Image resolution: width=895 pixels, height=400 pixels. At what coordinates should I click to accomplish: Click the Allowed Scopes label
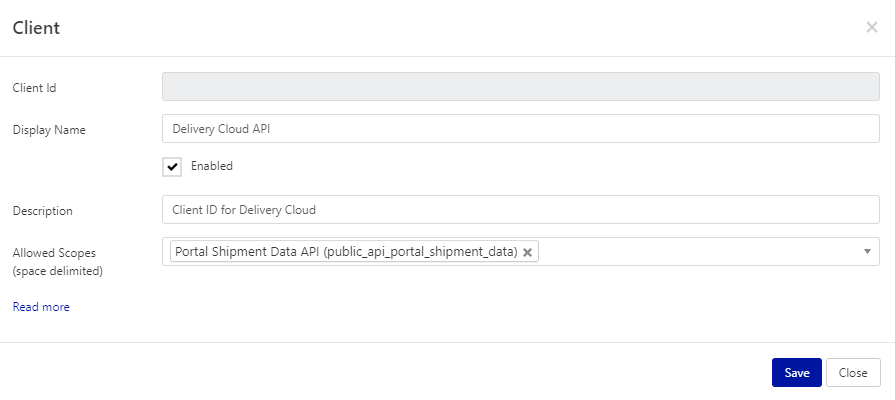(x=54, y=254)
